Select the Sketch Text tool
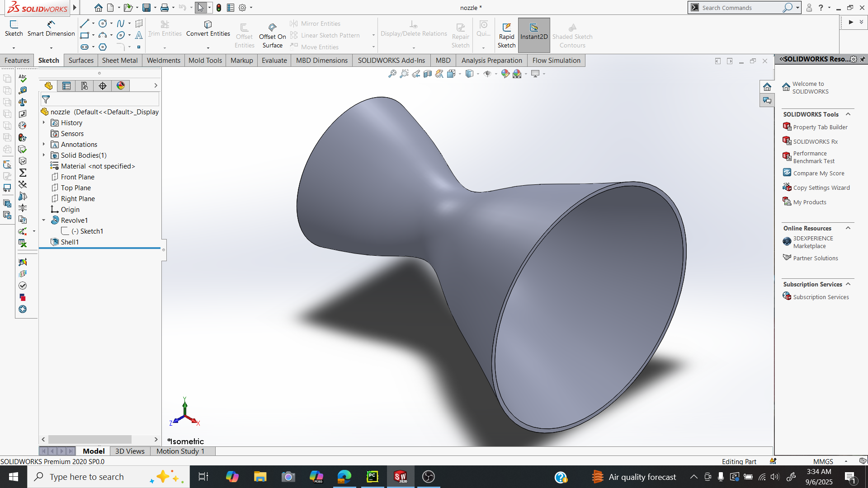Screen dimensions: 868x488 coord(139,35)
